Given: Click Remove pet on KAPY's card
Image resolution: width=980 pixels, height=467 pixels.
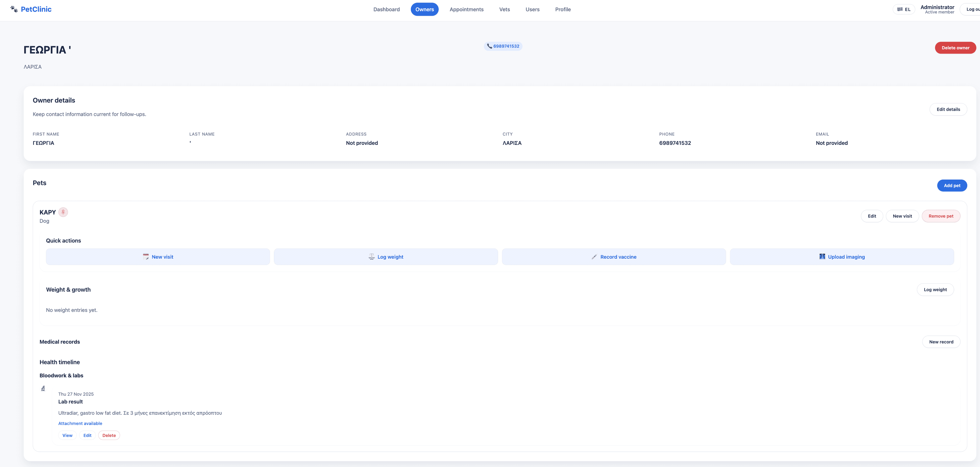Looking at the screenshot, I should (941, 216).
